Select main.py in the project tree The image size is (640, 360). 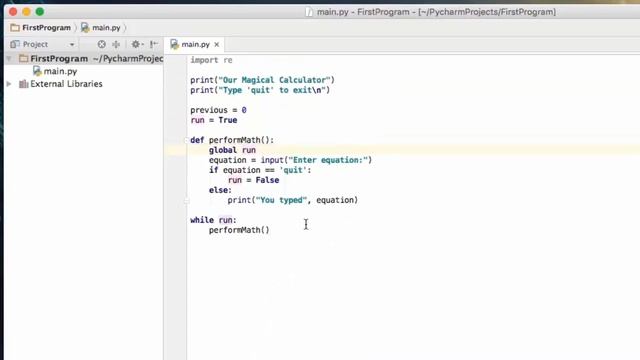pyautogui.click(x=60, y=71)
